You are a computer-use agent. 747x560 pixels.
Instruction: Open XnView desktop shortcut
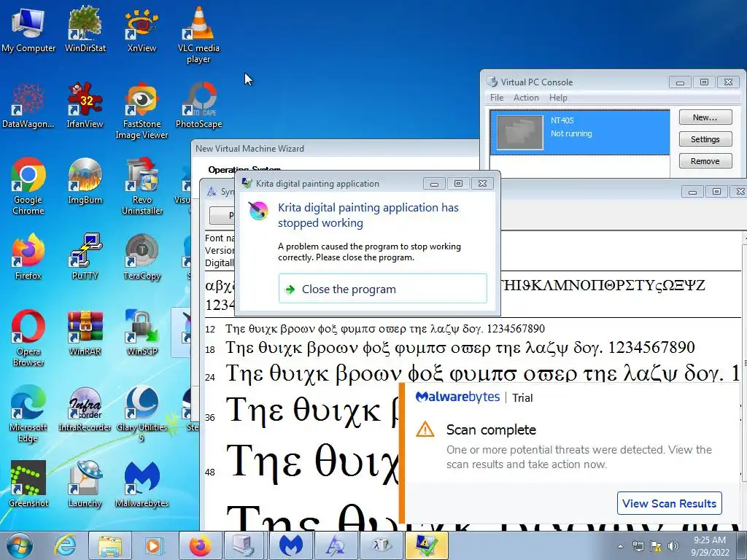click(x=142, y=29)
